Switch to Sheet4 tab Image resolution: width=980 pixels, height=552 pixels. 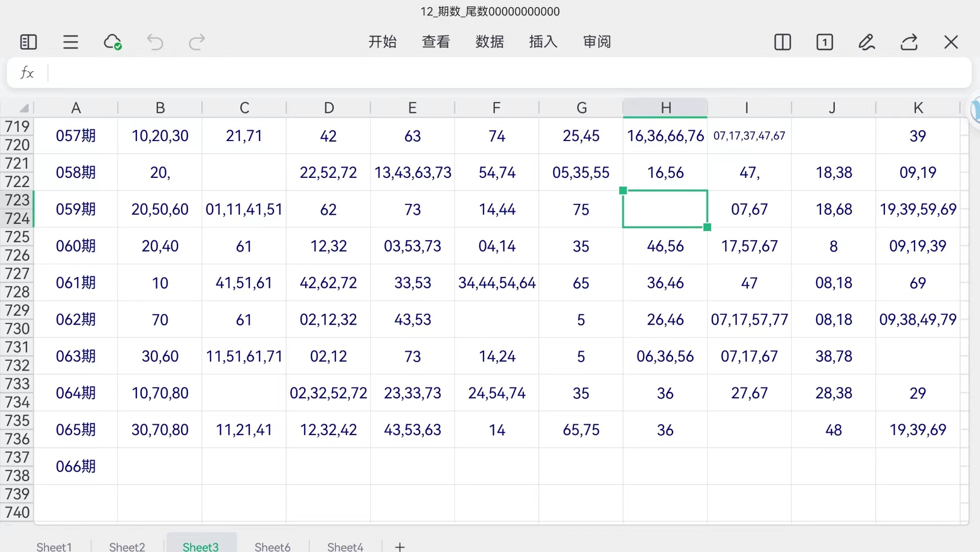pyautogui.click(x=345, y=546)
